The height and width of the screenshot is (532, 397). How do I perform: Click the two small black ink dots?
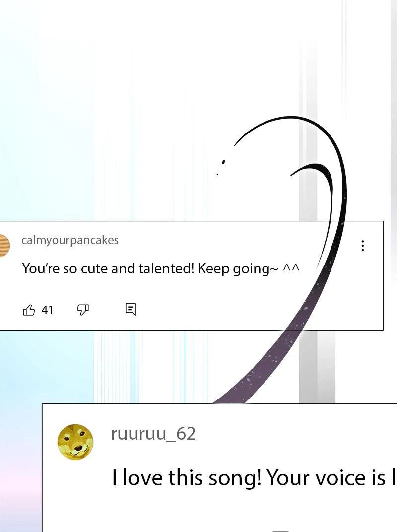[x=220, y=167]
